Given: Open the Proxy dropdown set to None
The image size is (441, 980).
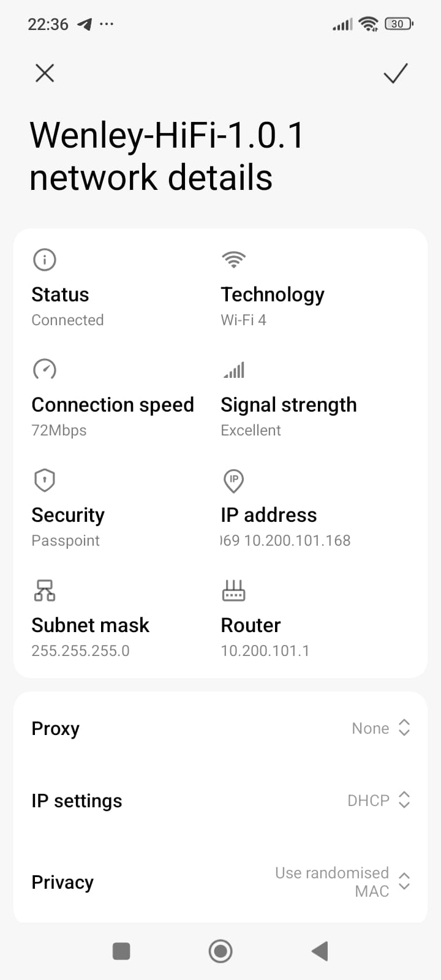Looking at the screenshot, I should tap(380, 728).
